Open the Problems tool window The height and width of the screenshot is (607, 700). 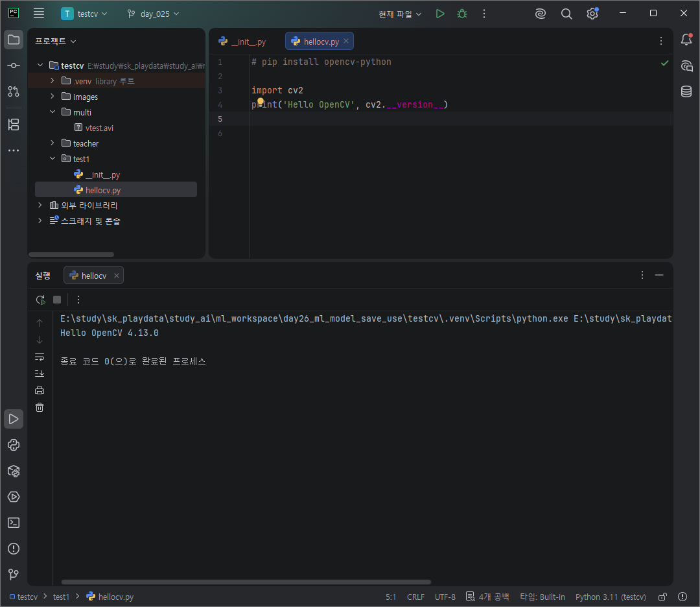point(14,549)
